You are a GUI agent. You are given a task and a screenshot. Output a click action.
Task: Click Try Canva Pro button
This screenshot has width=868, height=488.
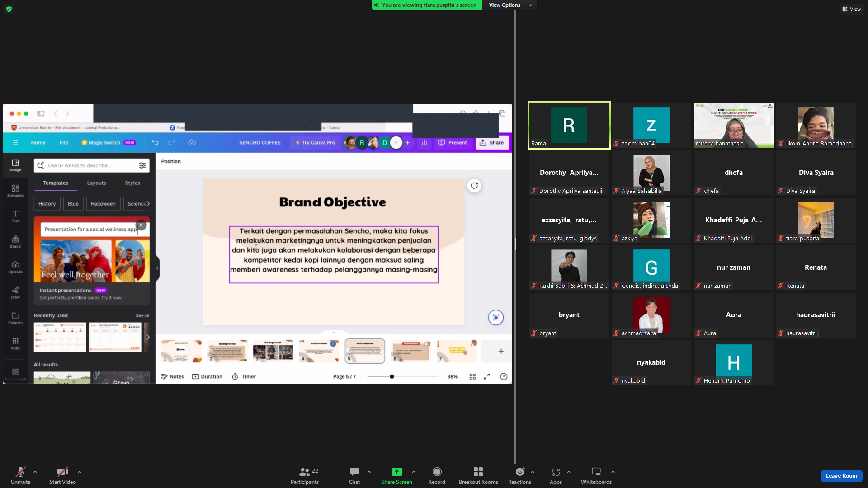point(316,143)
